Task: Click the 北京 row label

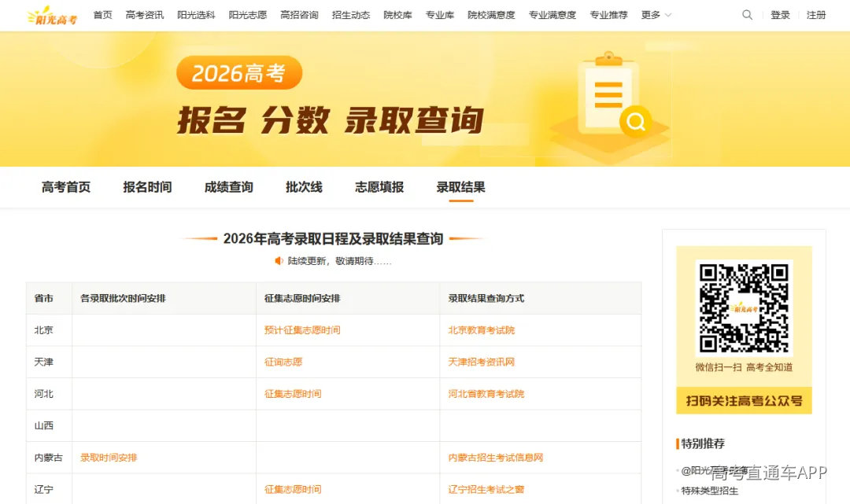Action: [44, 330]
